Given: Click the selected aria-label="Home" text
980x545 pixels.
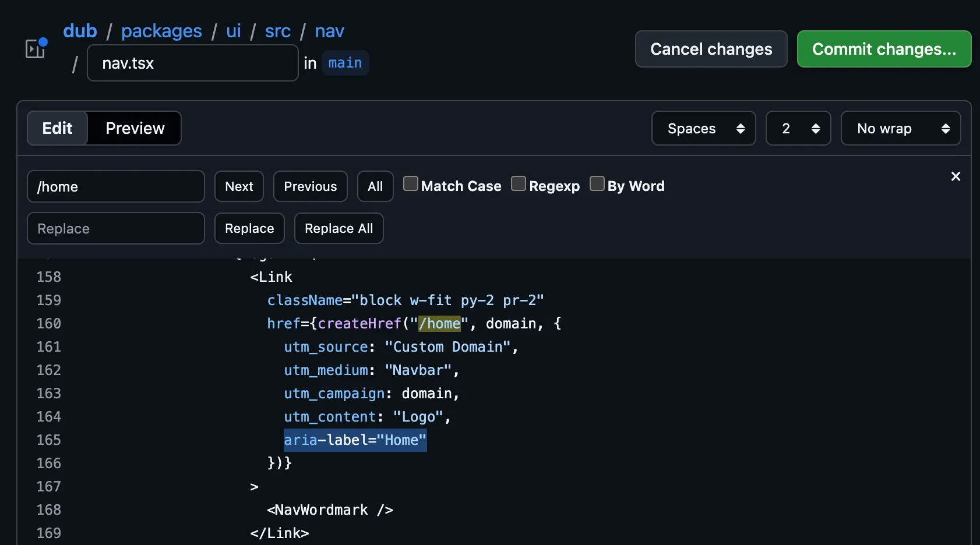Looking at the screenshot, I should [355, 440].
